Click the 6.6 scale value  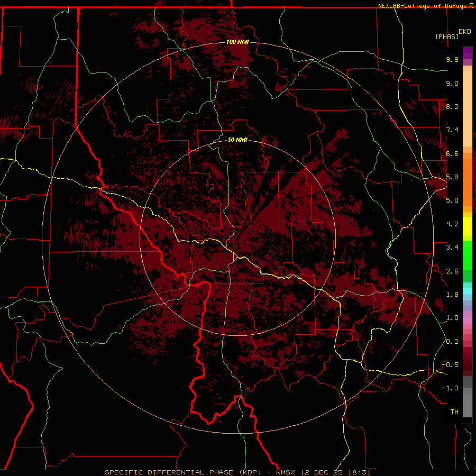(x=452, y=153)
